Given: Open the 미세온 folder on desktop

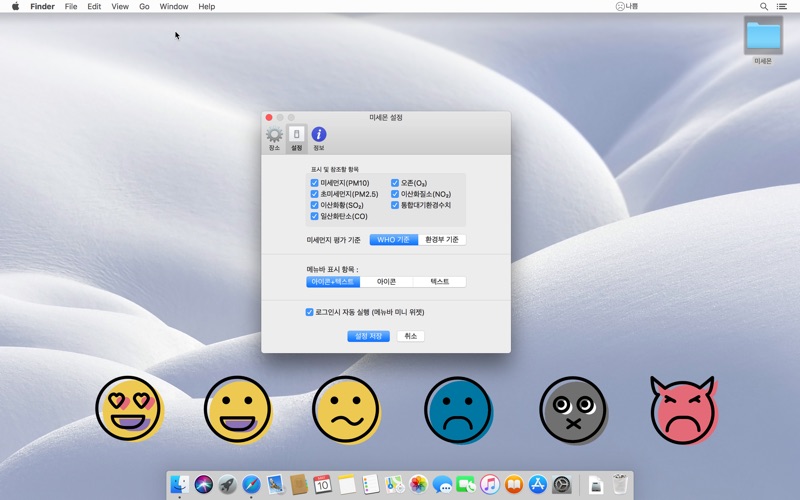Looking at the screenshot, I should (763, 40).
